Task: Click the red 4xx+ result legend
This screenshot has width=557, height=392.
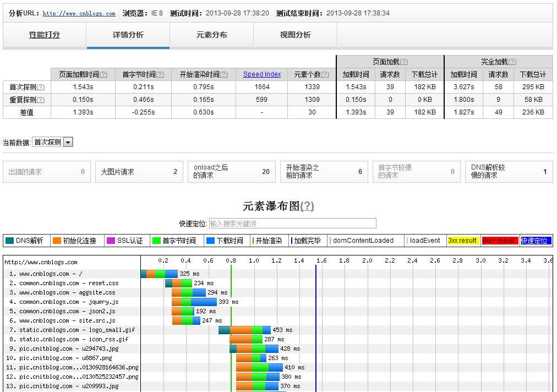Action: [x=500, y=241]
